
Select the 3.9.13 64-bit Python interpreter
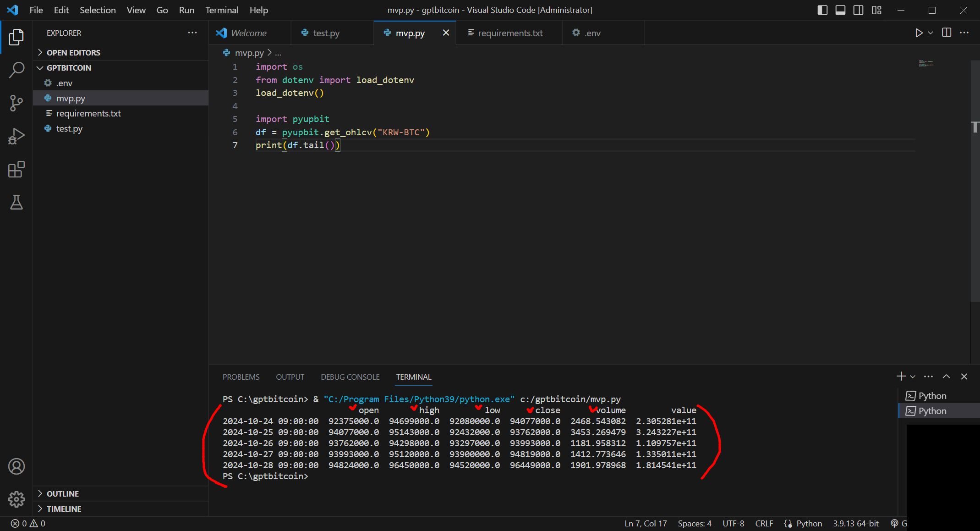click(x=855, y=524)
